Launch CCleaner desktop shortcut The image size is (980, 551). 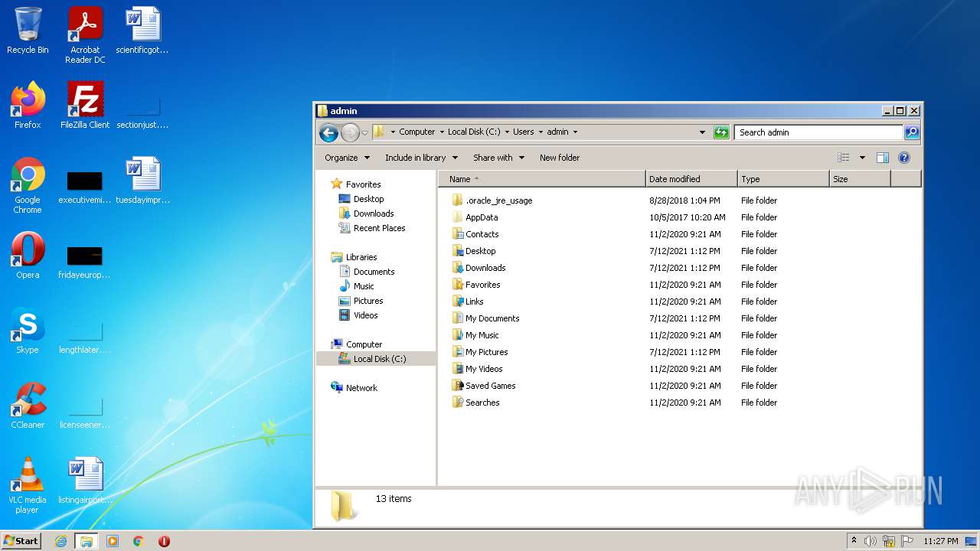point(28,406)
